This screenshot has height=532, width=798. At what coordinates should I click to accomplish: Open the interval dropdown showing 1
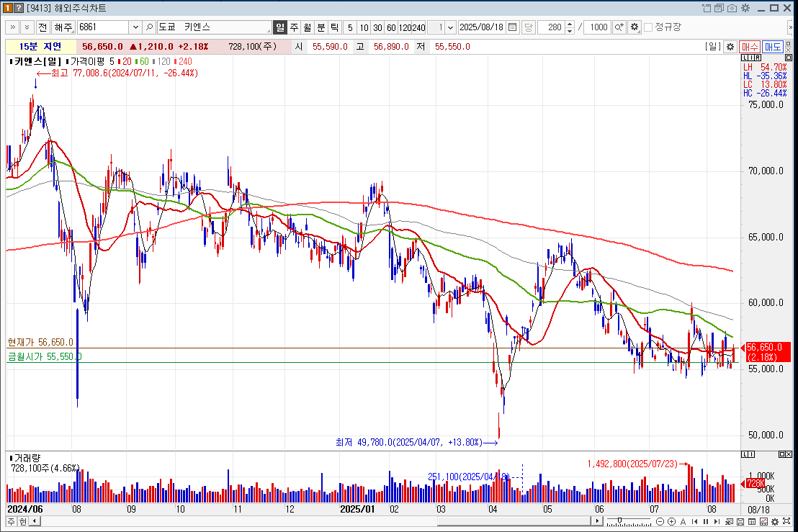pos(451,27)
